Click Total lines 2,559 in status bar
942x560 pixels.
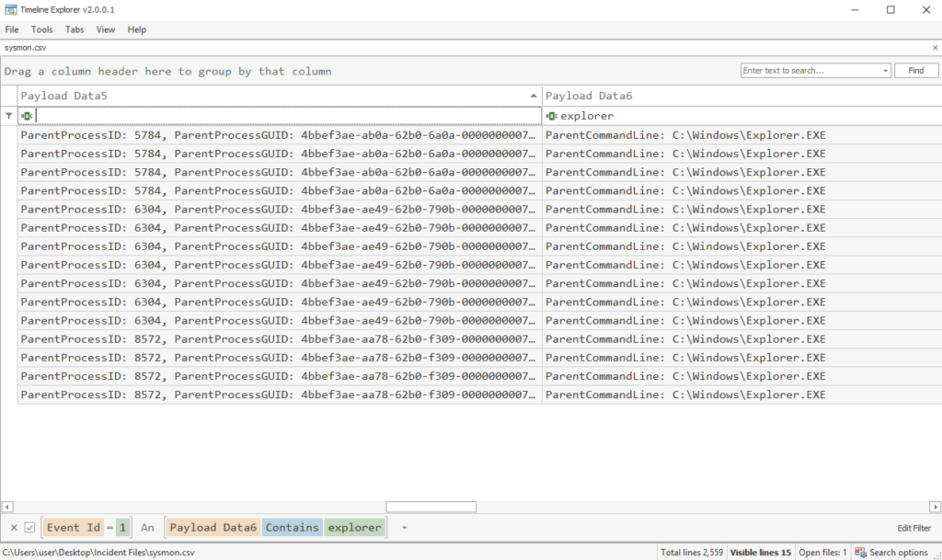(x=692, y=553)
